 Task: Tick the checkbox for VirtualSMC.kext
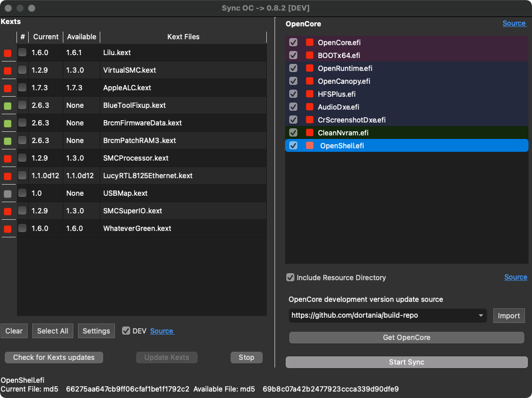pyautogui.click(x=22, y=70)
